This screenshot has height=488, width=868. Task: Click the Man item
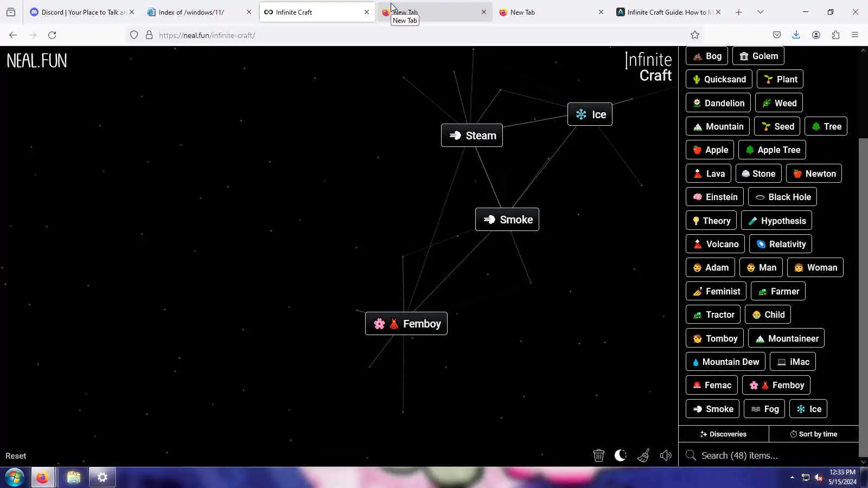pos(761,267)
